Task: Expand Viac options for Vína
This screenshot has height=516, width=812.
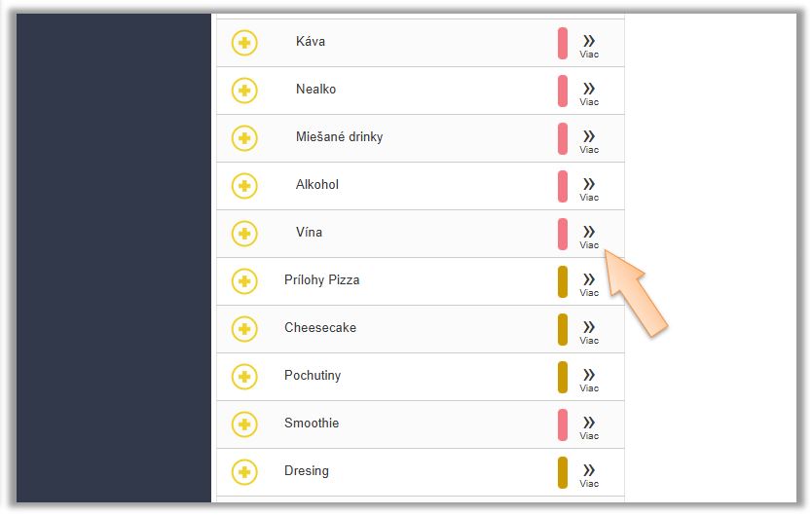Action: pos(589,236)
